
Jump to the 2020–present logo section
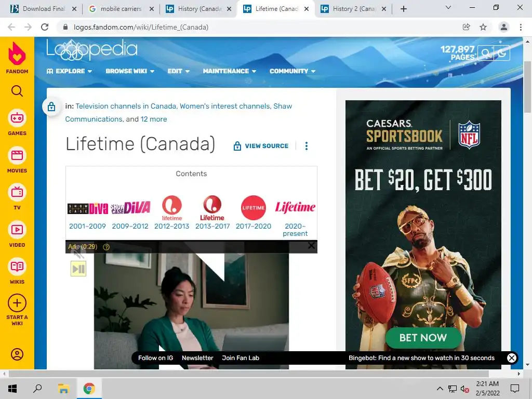(x=295, y=230)
